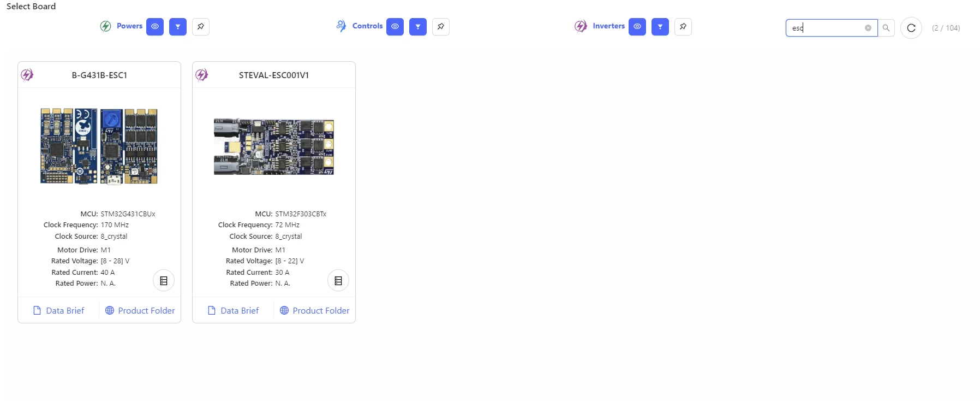Open the Data Brief for STEVAL-ESC001V1

234,310
